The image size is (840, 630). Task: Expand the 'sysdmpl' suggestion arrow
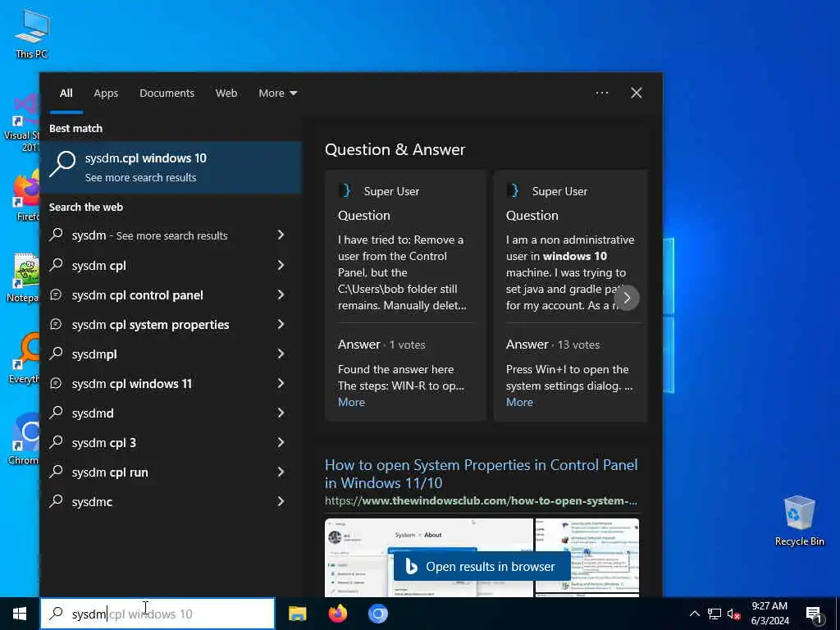pos(281,354)
